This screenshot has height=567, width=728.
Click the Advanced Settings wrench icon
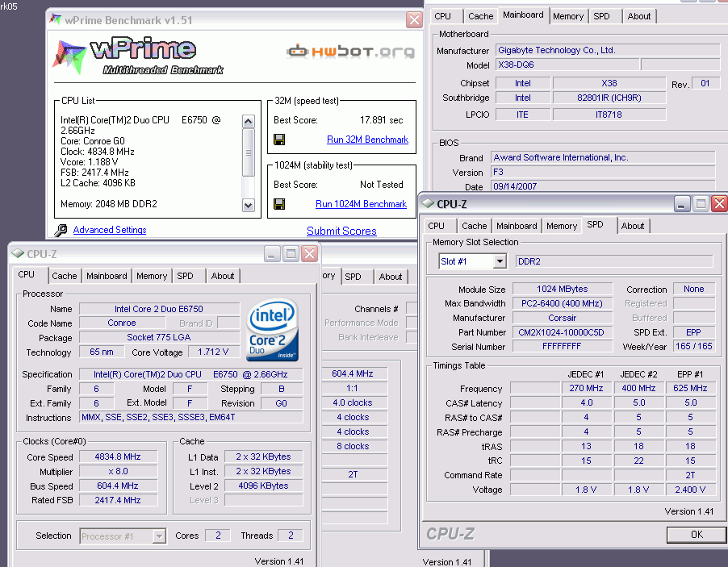[61, 230]
